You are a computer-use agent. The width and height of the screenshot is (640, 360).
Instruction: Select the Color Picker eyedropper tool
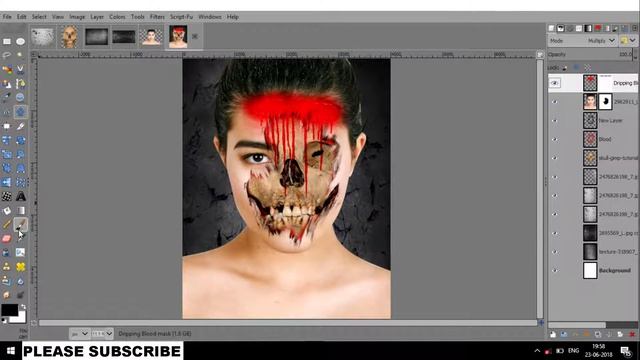(x=7, y=98)
